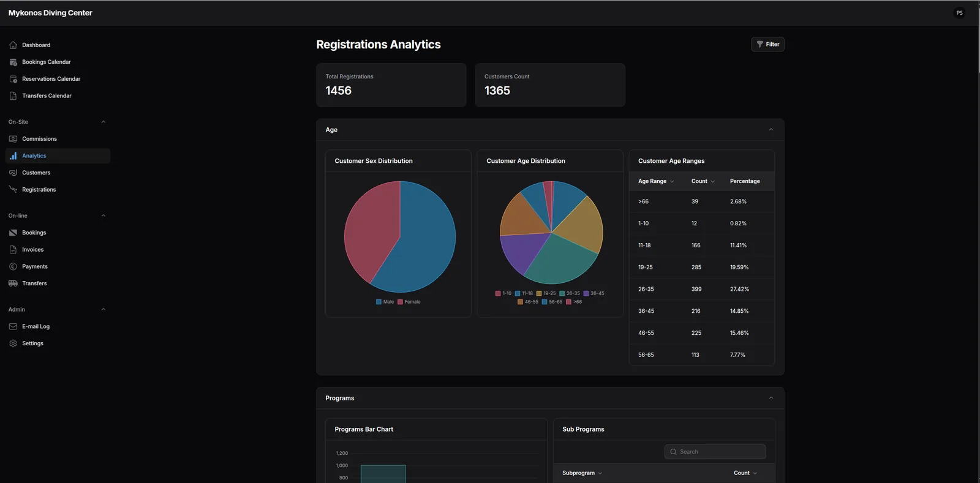The image size is (980, 483).
Task: Click the Filter button
Action: 767,44
